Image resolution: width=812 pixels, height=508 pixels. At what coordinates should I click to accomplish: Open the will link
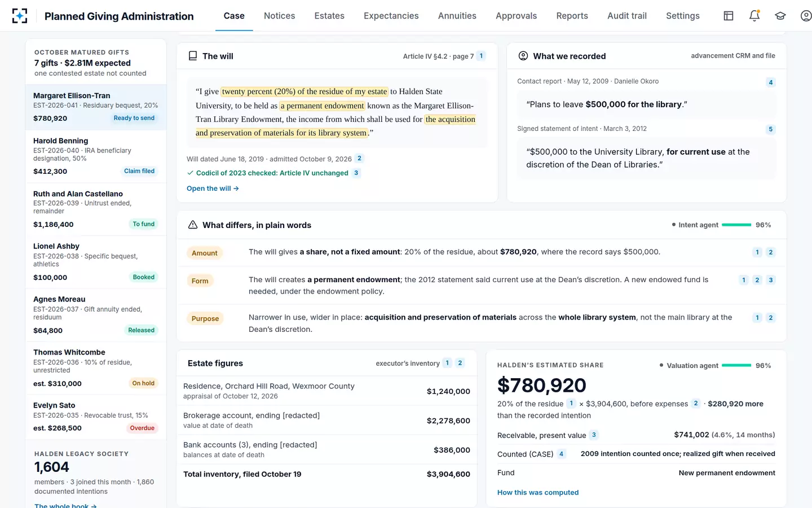tap(213, 189)
